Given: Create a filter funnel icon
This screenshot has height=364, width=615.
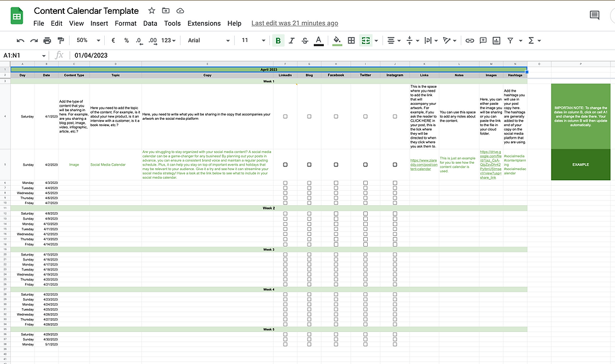Looking at the screenshot, I should (x=510, y=40).
